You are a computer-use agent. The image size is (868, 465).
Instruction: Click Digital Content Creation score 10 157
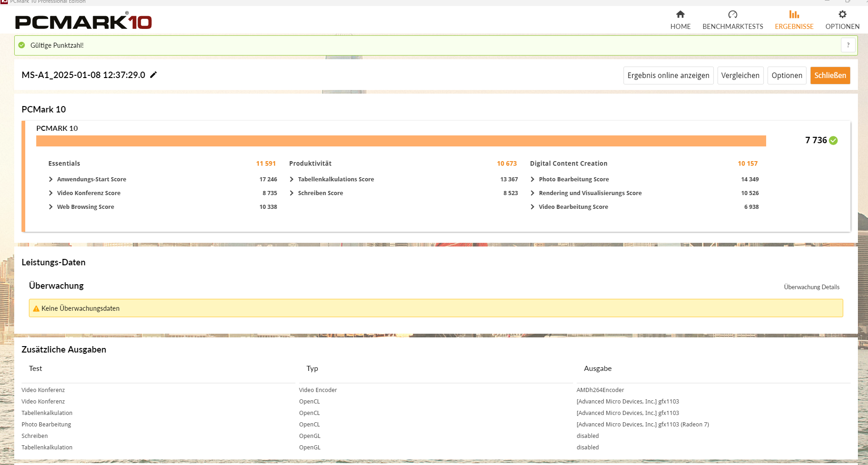tap(748, 163)
